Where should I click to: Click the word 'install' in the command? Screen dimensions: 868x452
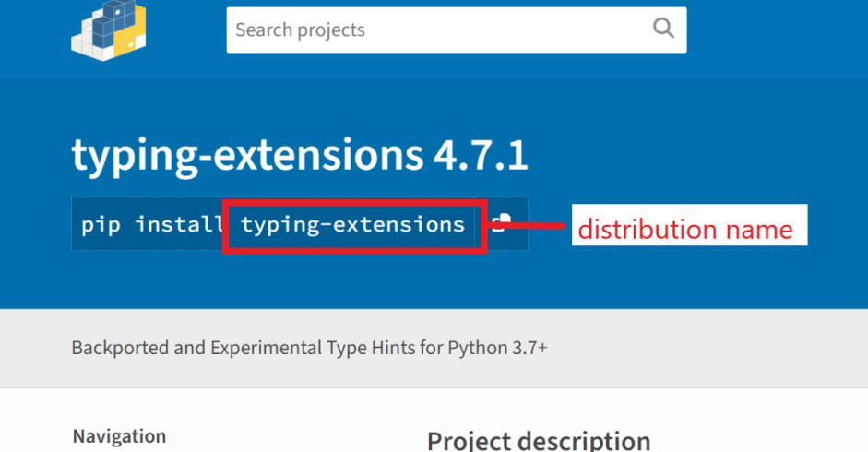178,224
